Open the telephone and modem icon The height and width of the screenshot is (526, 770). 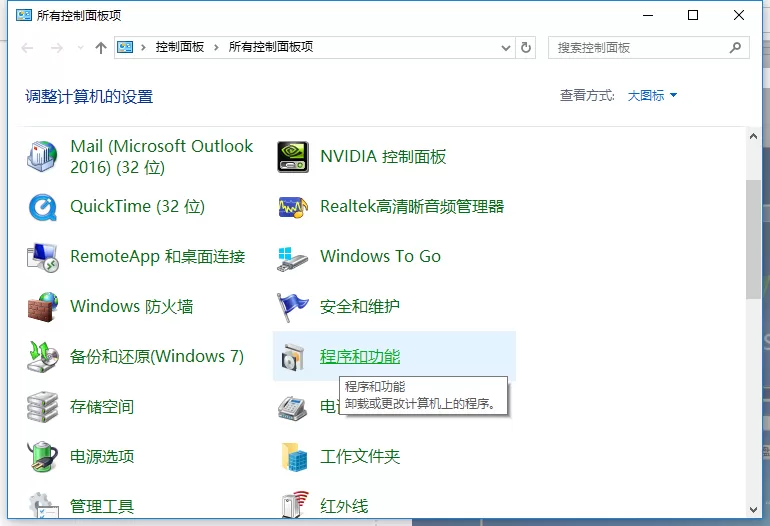tap(293, 408)
